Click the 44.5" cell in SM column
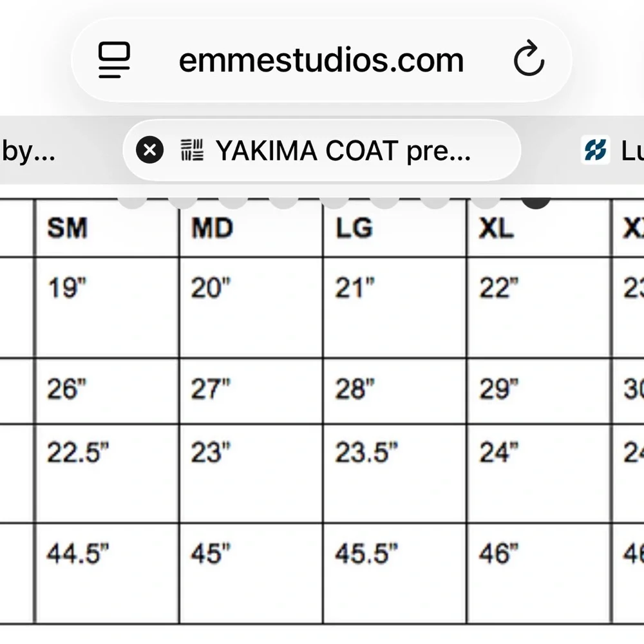 coord(77,553)
